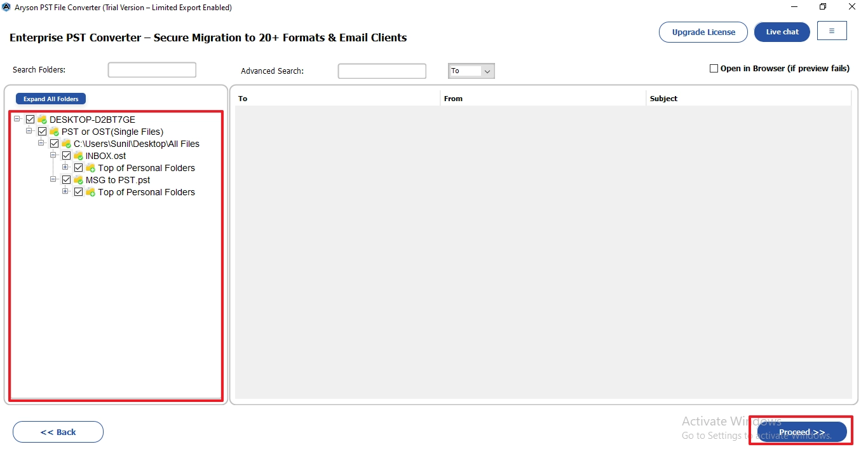
Task: Collapse the DESKTOP-D2BT7GE tree node
Action: pyautogui.click(x=17, y=119)
